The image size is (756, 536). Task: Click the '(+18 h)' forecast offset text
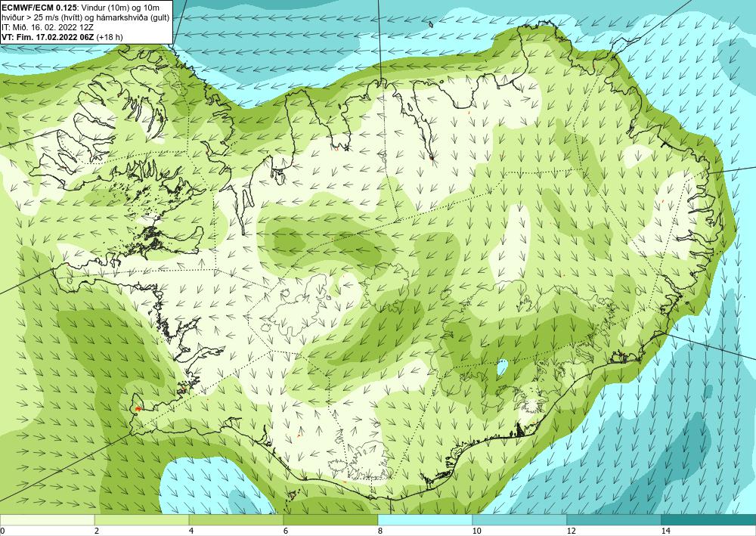[x=110, y=37]
